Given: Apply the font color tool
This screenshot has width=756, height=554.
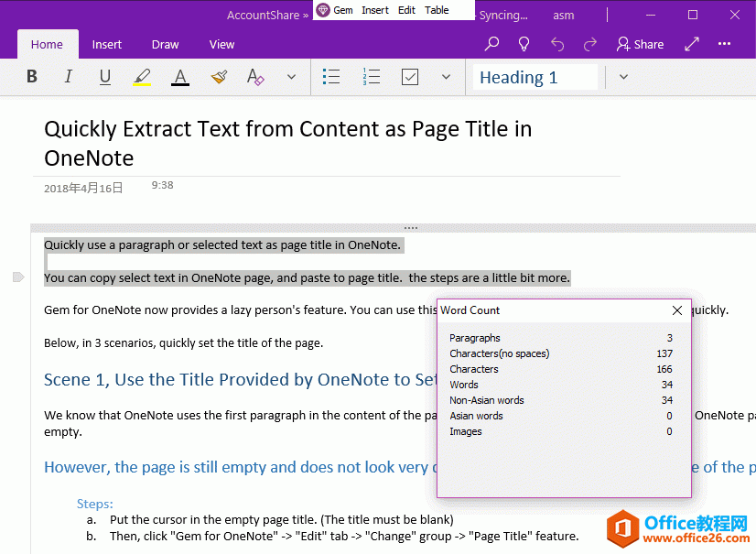Looking at the screenshot, I should point(179,77).
